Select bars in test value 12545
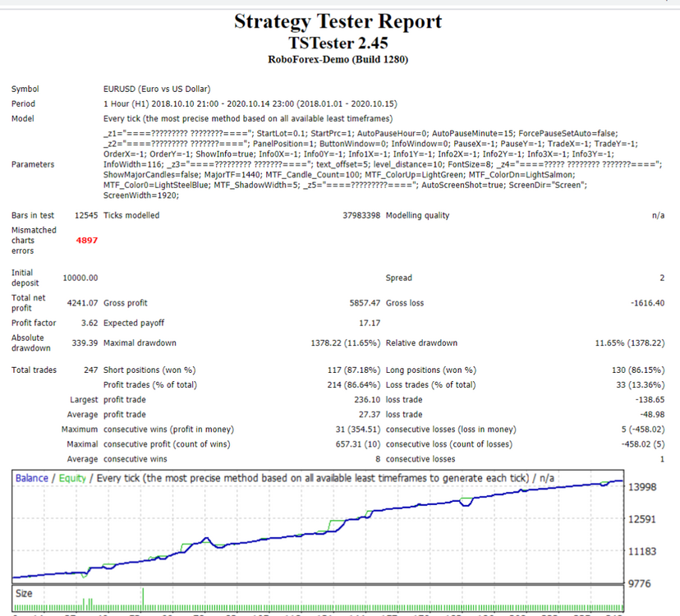 [86, 215]
